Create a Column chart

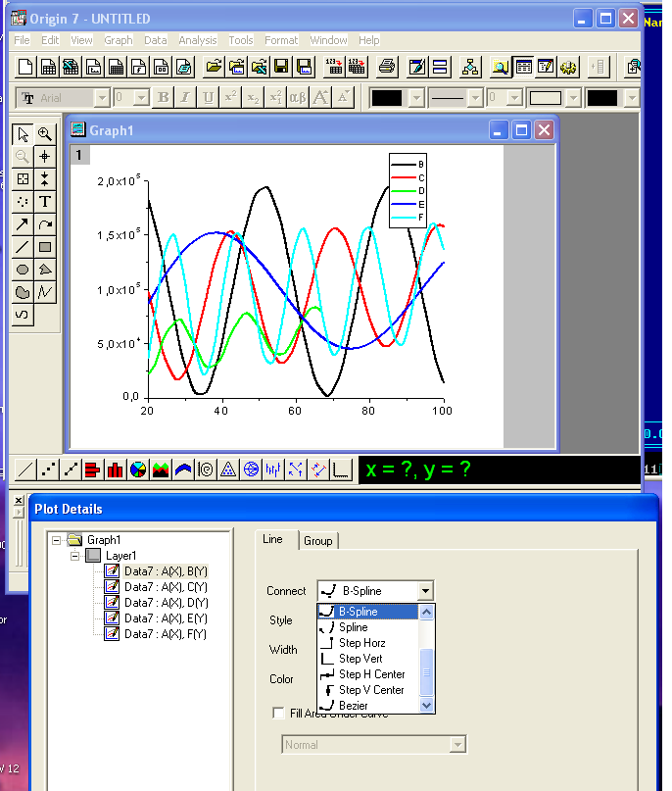tap(116, 470)
